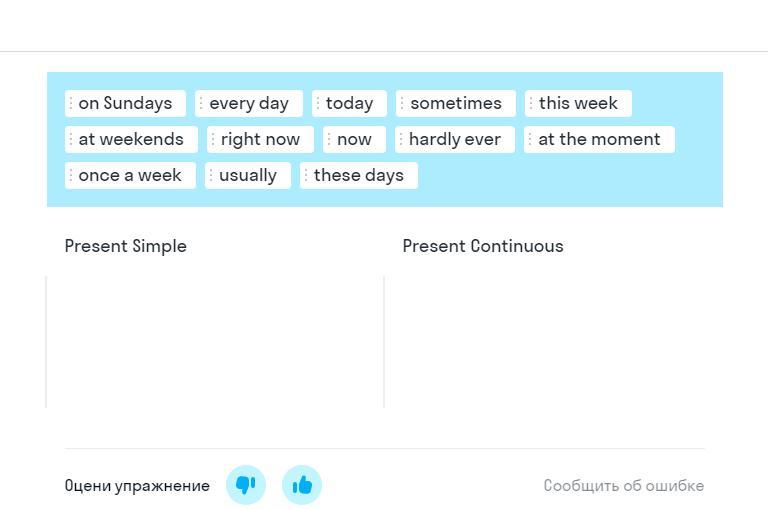Click the 'sometimes' chip
Viewport: 768px width, 510px height.
tap(456, 103)
